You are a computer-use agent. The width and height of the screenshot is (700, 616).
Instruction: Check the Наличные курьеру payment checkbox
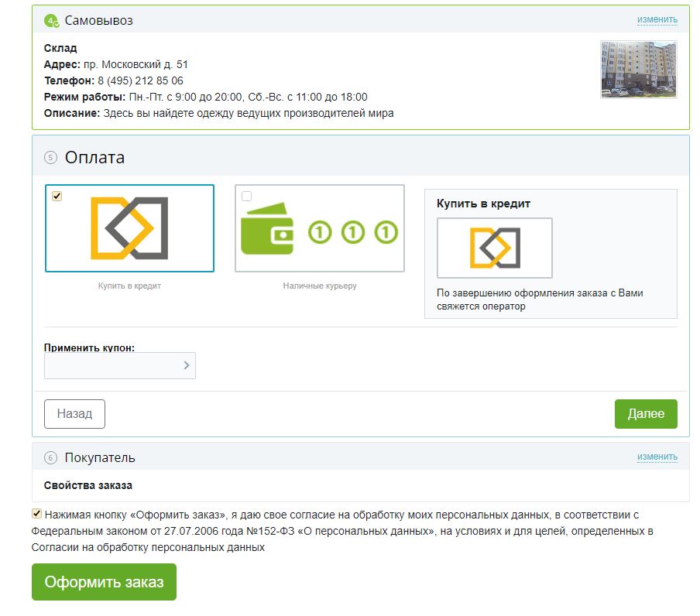(x=246, y=197)
